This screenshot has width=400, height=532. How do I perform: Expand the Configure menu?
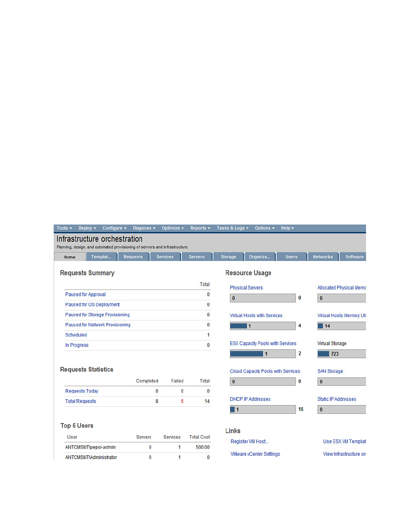114,228
